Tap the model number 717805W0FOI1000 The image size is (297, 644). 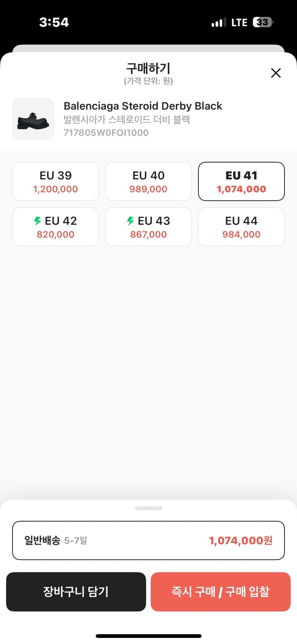(x=106, y=133)
